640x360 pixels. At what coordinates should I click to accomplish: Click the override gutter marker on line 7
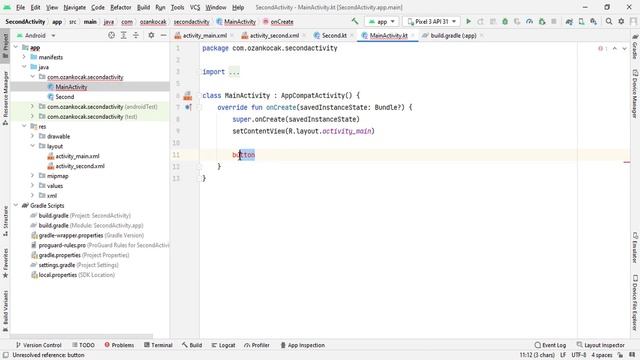tap(188, 107)
